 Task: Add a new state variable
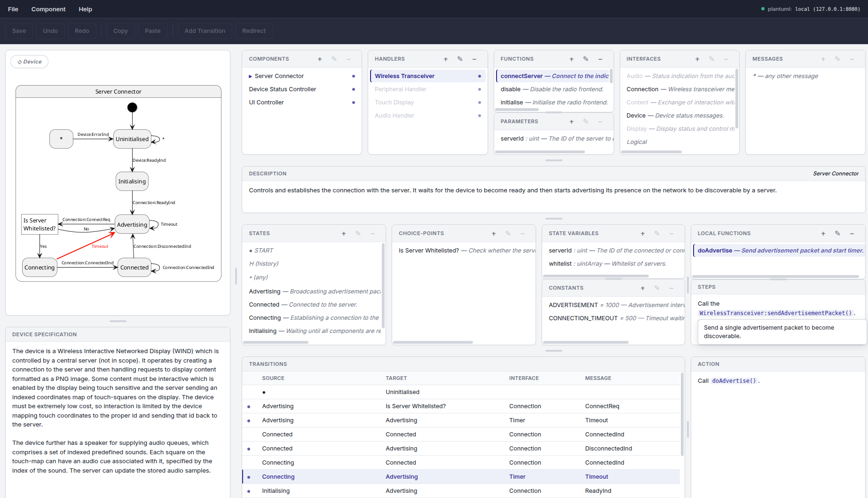[642, 234]
